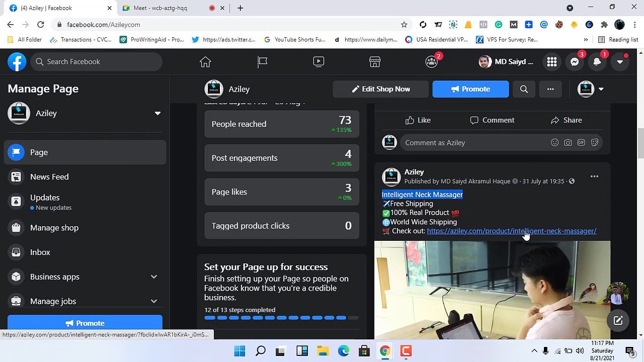644x362 pixels.
Task: Open Facebook Watch video icon
Action: (x=318, y=61)
